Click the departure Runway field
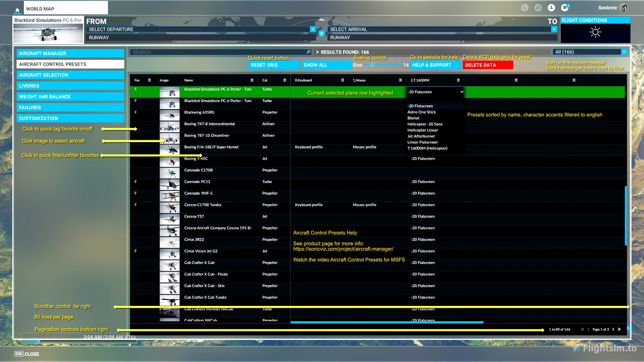Image resolution: width=644 pixels, height=362 pixels. 201,38
